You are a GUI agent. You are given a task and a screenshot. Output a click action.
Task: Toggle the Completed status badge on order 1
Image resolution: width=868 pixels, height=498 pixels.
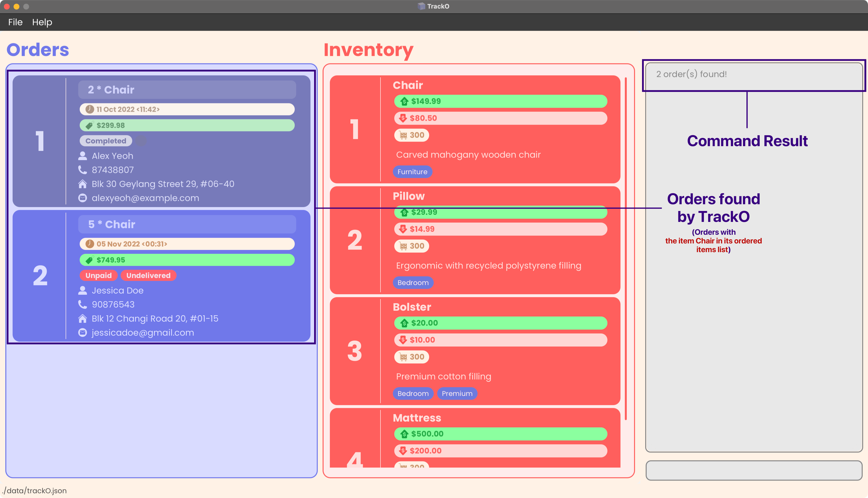click(x=106, y=141)
